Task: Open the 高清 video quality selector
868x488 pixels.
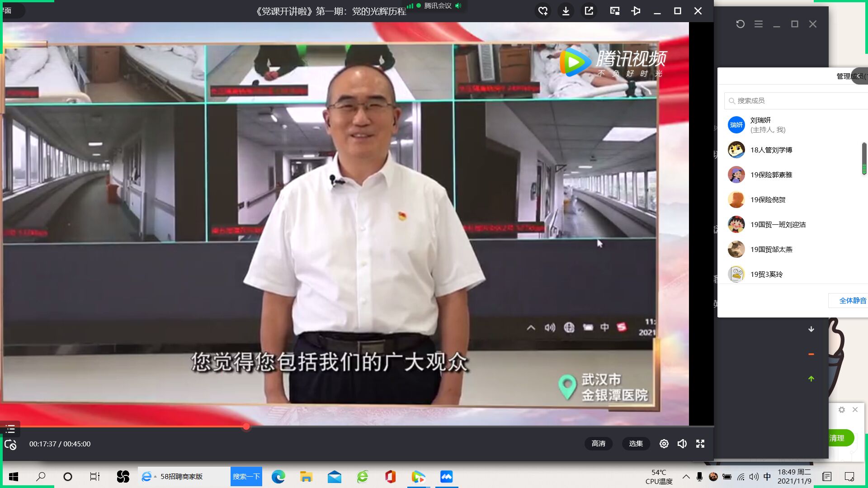Action: [598, 444]
